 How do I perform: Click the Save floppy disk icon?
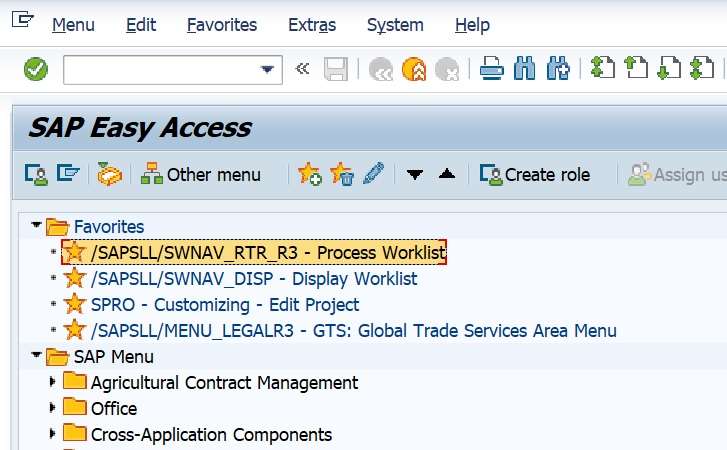coord(336,70)
